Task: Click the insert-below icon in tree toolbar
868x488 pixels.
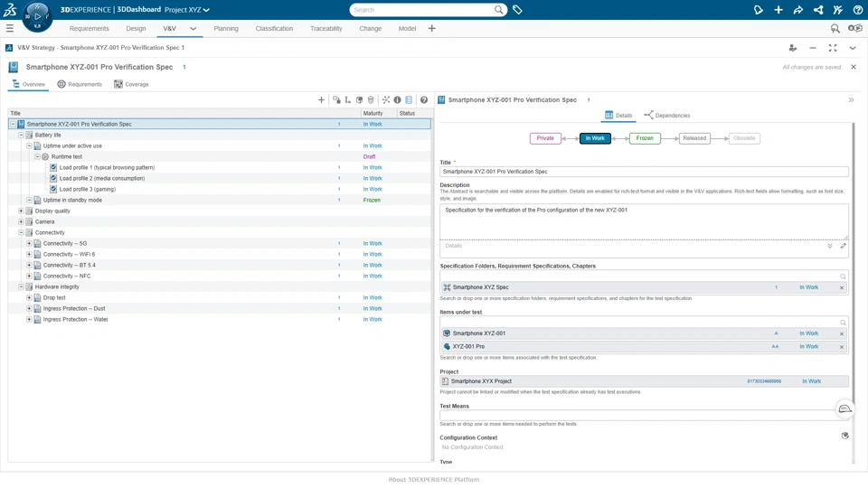Action: click(347, 99)
